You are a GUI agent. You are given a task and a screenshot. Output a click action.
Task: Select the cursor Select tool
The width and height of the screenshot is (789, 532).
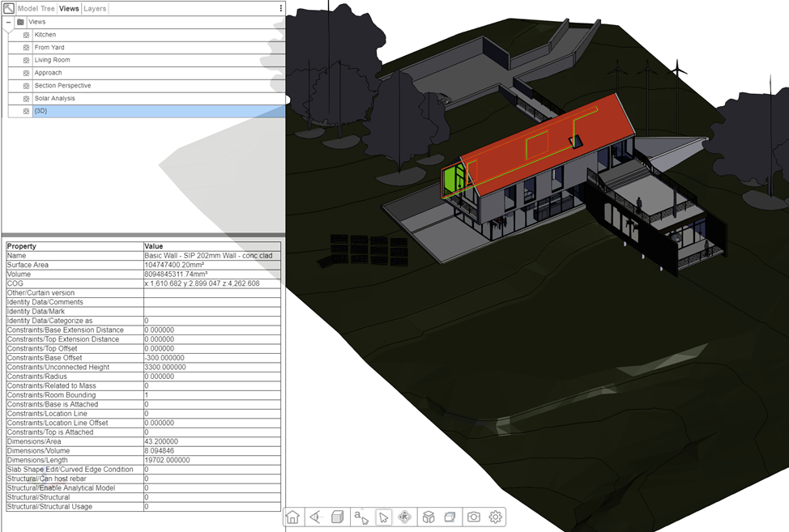click(x=383, y=517)
